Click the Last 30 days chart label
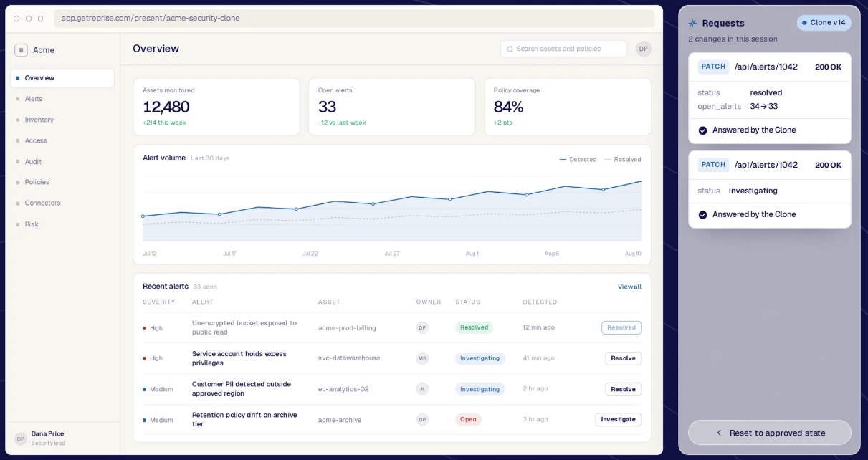The image size is (868, 460). tap(210, 158)
